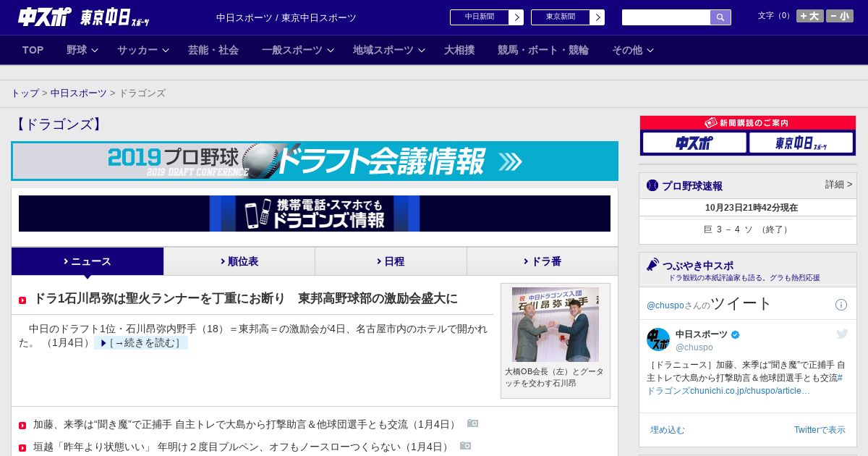
Task: Click the baseball icon beside プロ野球速報
Action: point(652,185)
